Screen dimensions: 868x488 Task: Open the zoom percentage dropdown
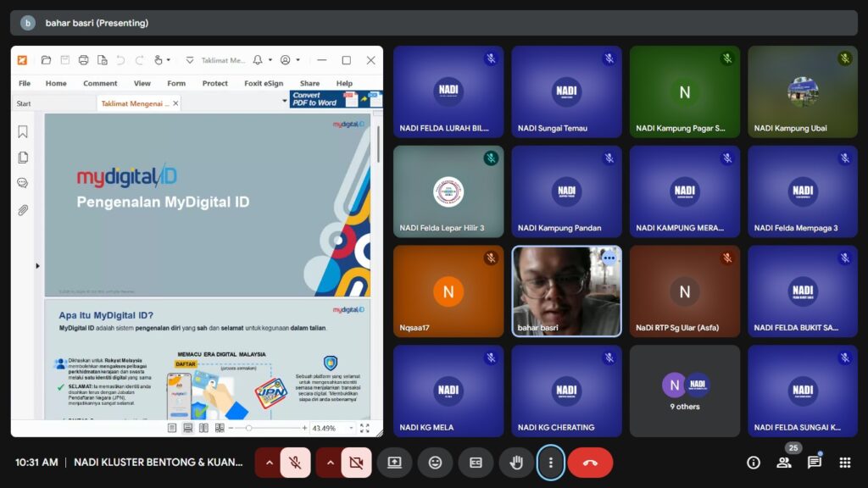[351, 428]
